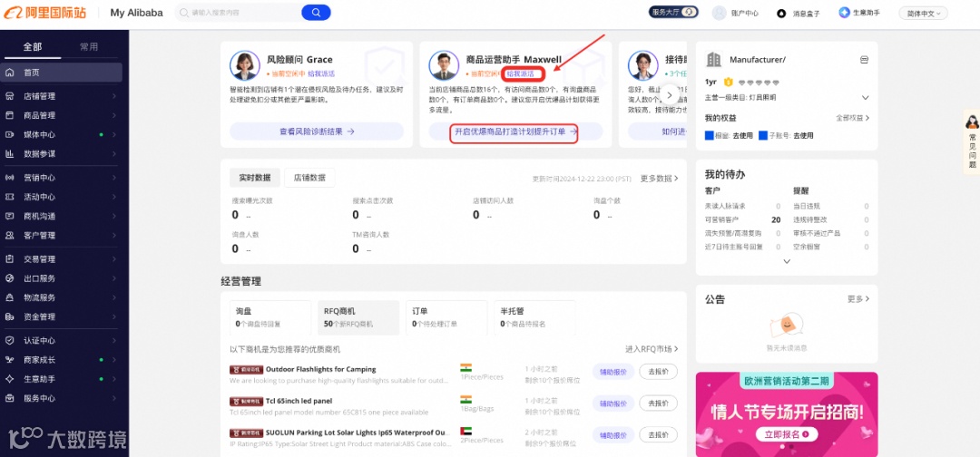Image resolution: width=980 pixels, height=457 pixels.
Task: Click the 数据参谋 chart icon
Action: (x=9, y=153)
